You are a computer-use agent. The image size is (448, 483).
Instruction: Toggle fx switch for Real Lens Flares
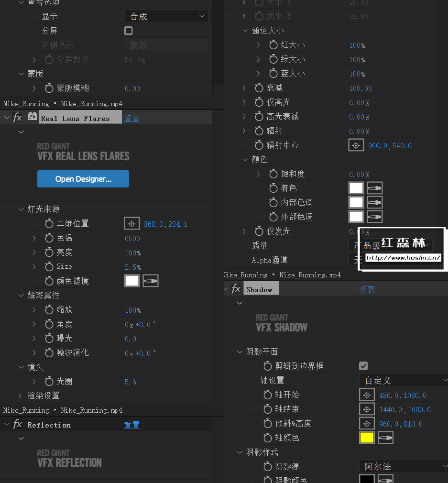point(18,117)
